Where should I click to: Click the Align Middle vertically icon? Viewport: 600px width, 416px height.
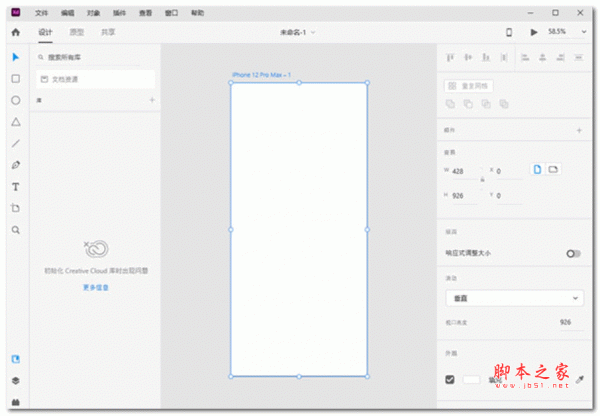(x=468, y=58)
